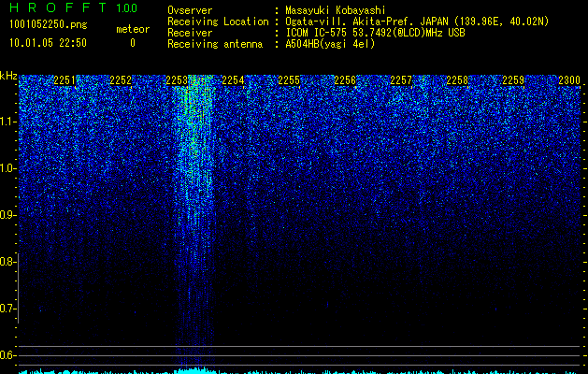This screenshot has height=374, width=588.
Task: Click the 2252 time marker
Action: pyautogui.click(x=121, y=80)
